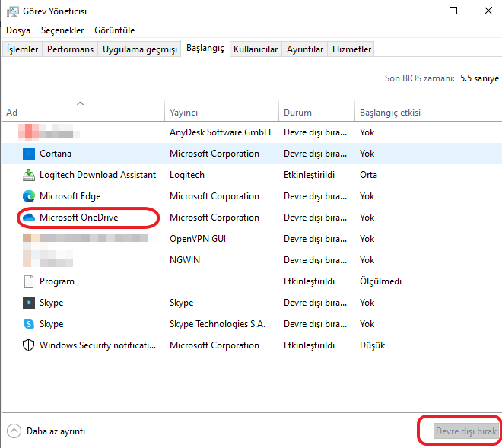Viewport: 502px width, 448px height.
Task: Click the Skype Technologies S.A. publisher cell
Action: click(x=218, y=324)
